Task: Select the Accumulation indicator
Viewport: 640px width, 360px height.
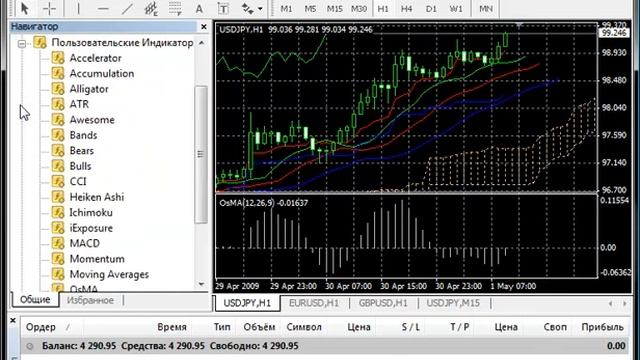Action: [x=102, y=74]
